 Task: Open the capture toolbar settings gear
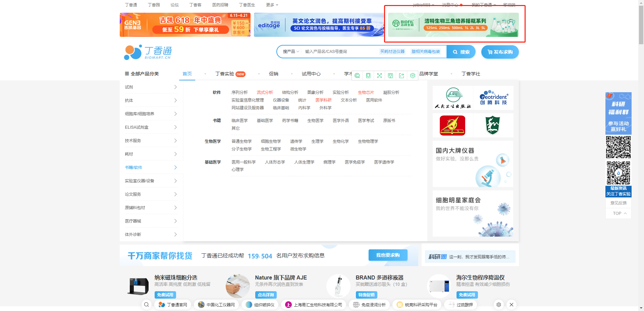pos(413,76)
